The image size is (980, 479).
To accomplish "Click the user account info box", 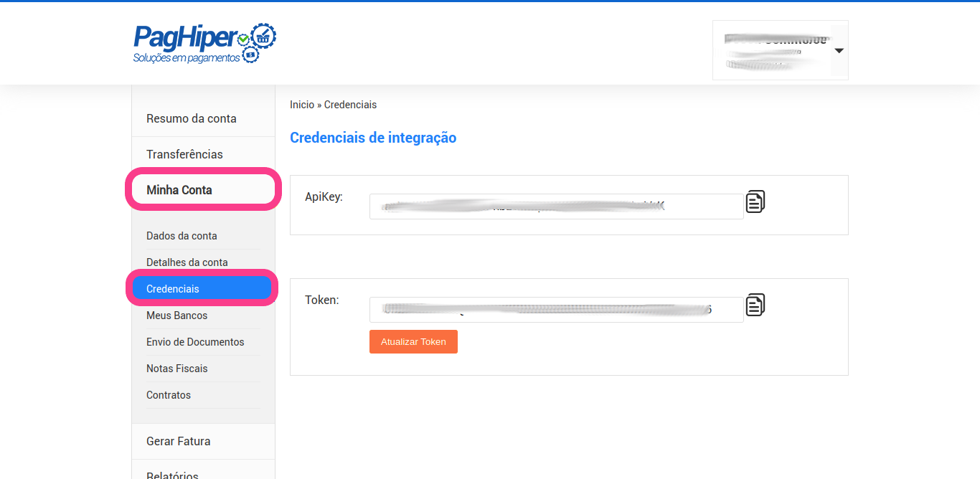I will pyautogui.click(x=781, y=50).
